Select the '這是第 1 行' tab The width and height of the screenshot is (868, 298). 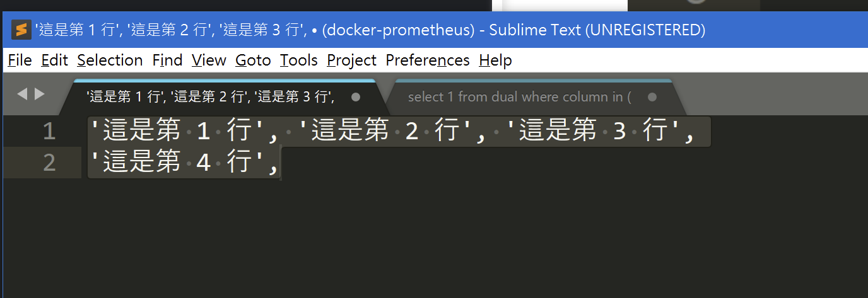pos(210,97)
